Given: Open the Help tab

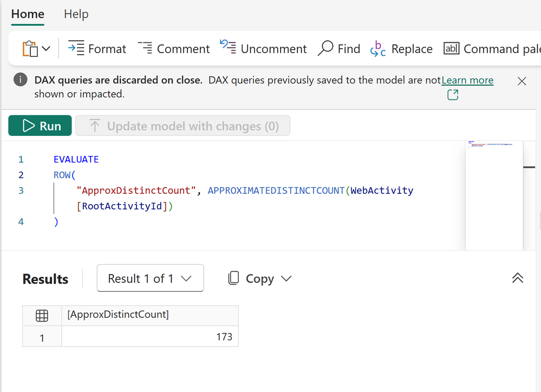Looking at the screenshot, I should click(76, 14).
